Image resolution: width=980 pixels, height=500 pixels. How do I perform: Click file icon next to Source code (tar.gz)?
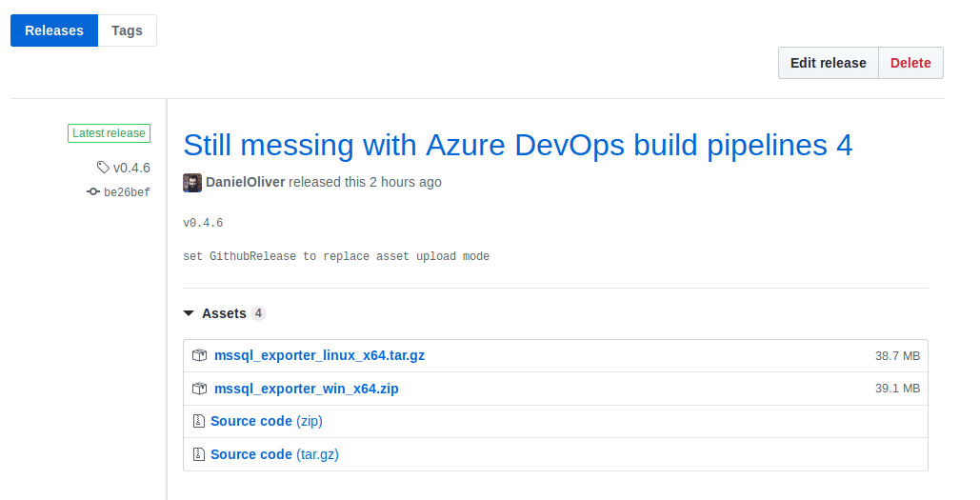pyautogui.click(x=199, y=454)
